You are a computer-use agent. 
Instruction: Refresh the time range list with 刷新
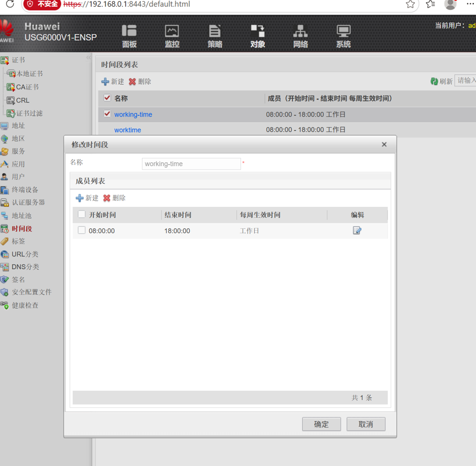441,81
